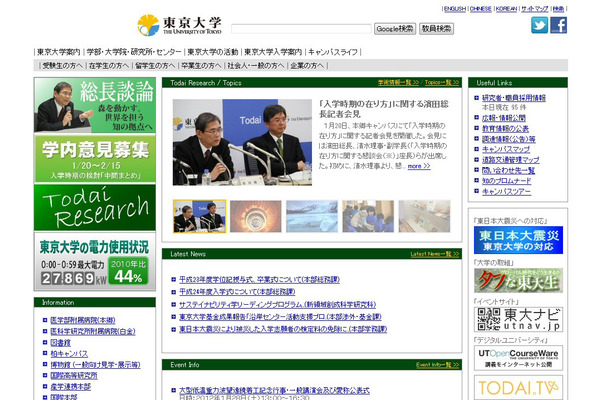The image size is (610, 400).
Task: Select the press conference topic thumbnail
Action: (200, 216)
